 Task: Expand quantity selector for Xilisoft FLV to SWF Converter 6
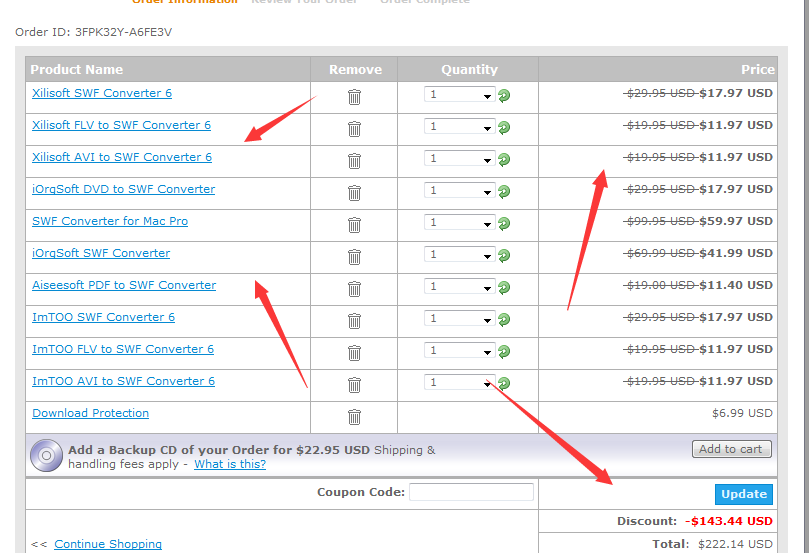pyautogui.click(x=460, y=126)
